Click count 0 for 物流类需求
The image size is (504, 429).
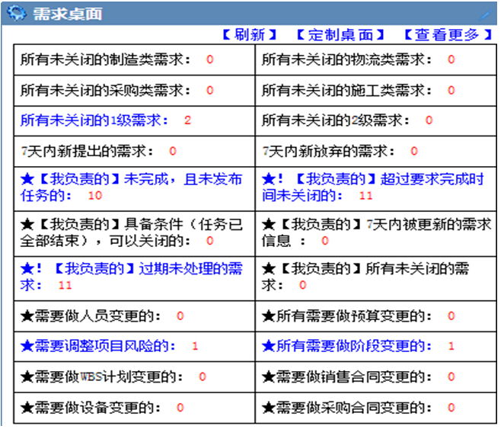[x=451, y=59]
